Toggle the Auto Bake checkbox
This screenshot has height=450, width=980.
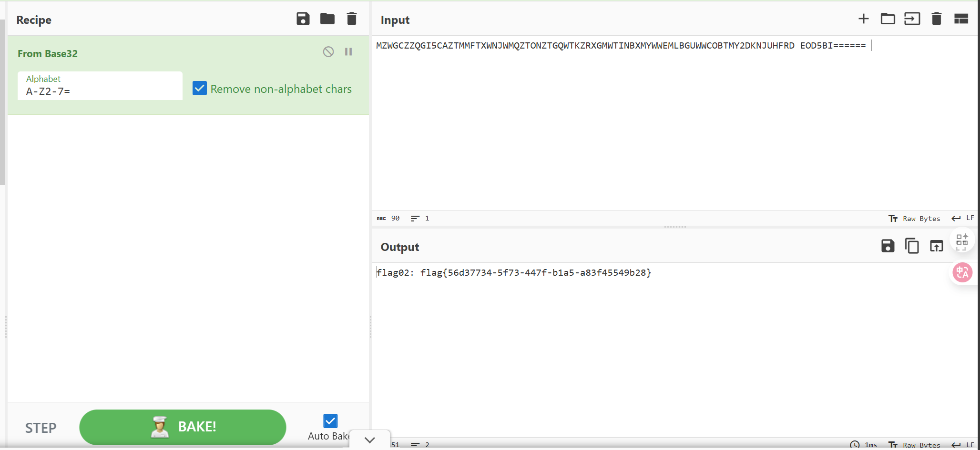(x=330, y=421)
